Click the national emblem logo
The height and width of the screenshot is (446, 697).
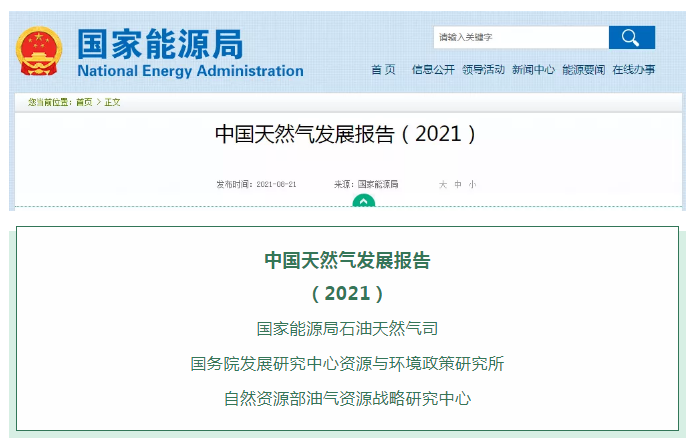(x=39, y=51)
